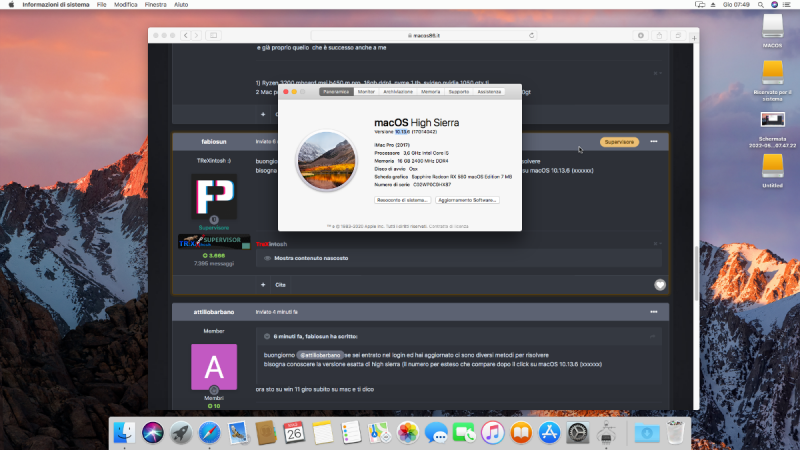Open 'Informazioni di sistema' app menu
Screen dimensions: 800x450
[x=56, y=5]
